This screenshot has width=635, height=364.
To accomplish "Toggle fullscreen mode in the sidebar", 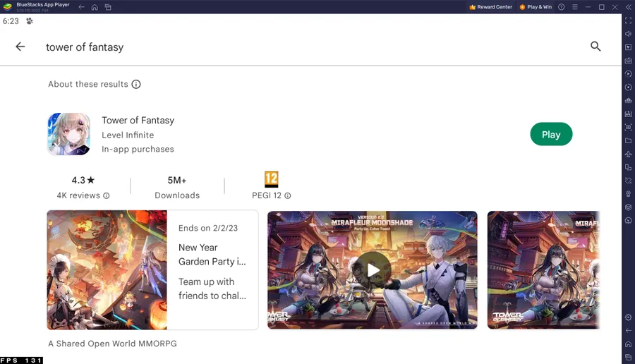I will tap(628, 20).
